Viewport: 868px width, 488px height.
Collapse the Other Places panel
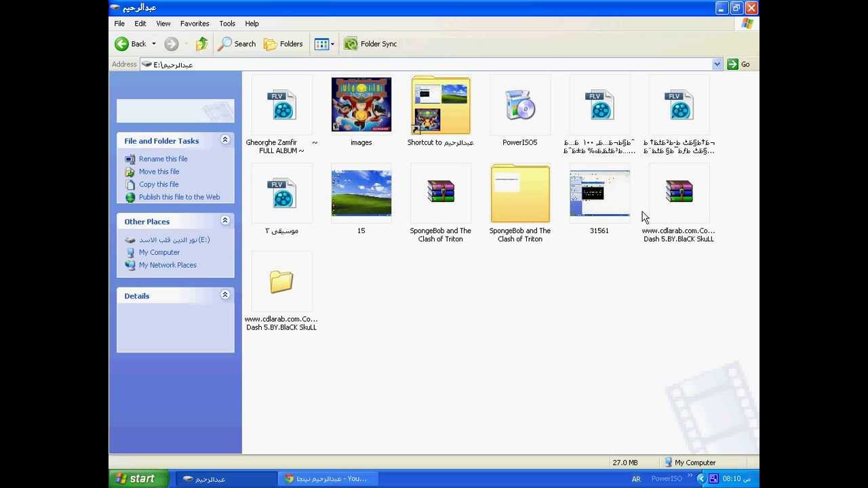(x=225, y=221)
